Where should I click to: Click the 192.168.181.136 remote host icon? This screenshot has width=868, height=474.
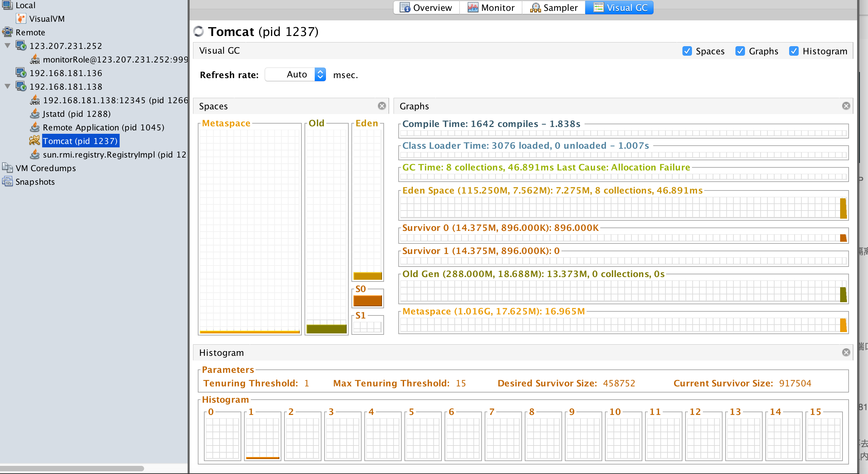[x=21, y=73]
